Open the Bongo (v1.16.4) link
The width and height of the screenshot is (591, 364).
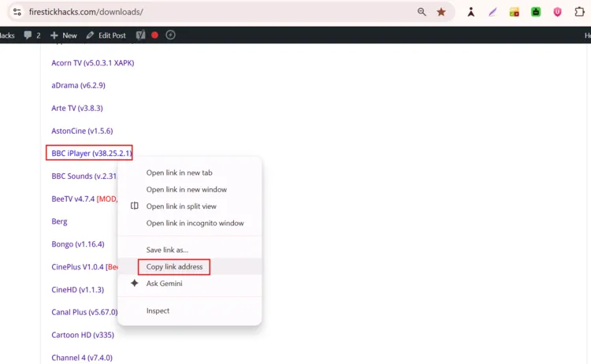point(78,244)
